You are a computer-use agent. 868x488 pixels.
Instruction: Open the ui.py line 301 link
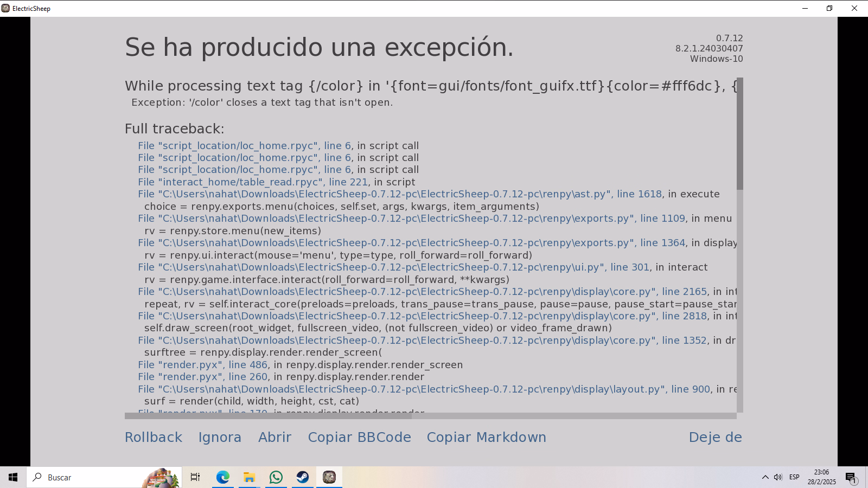pyautogui.click(x=393, y=267)
